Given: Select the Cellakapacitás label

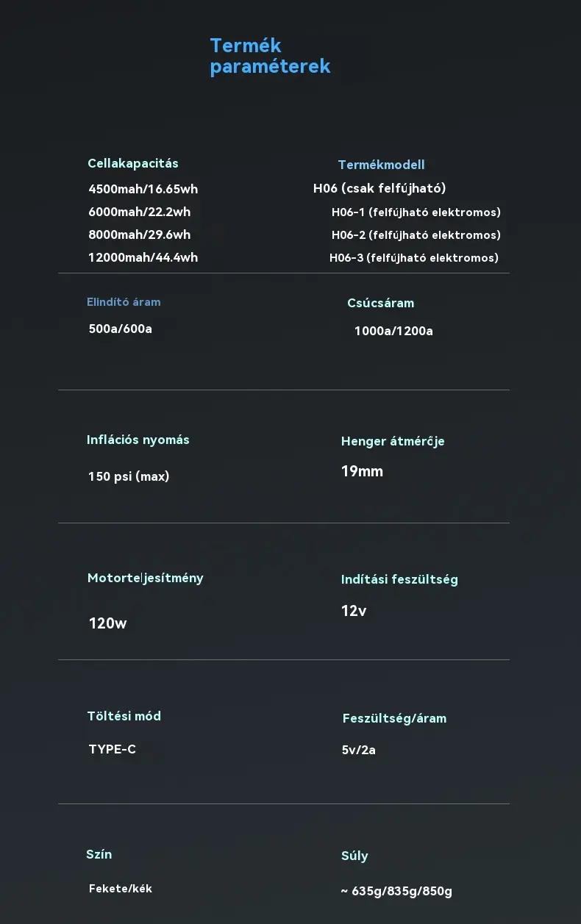Looking at the screenshot, I should (133, 163).
